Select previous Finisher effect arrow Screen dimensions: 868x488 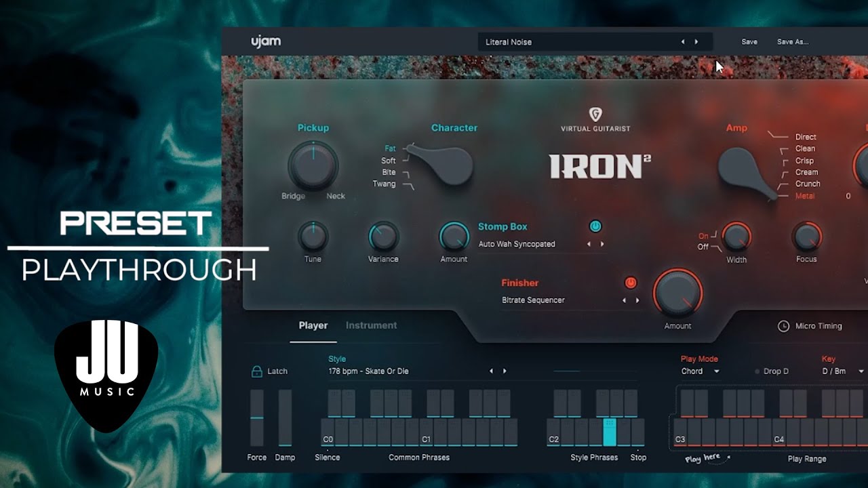pos(624,300)
